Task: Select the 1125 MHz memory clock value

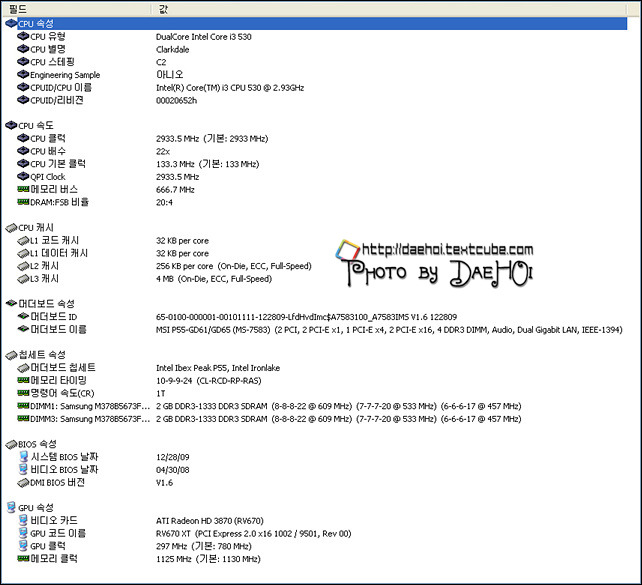Action: point(208,559)
